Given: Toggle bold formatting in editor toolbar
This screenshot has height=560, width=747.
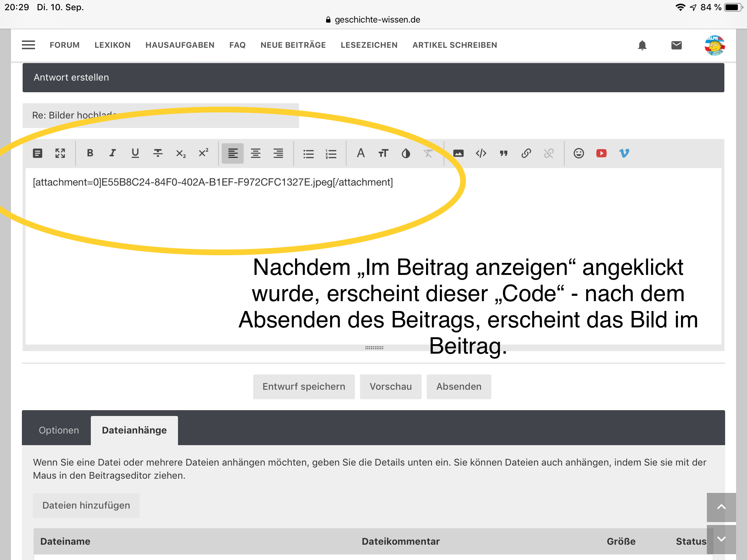Looking at the screenshot, I should (x=90, y=153).
